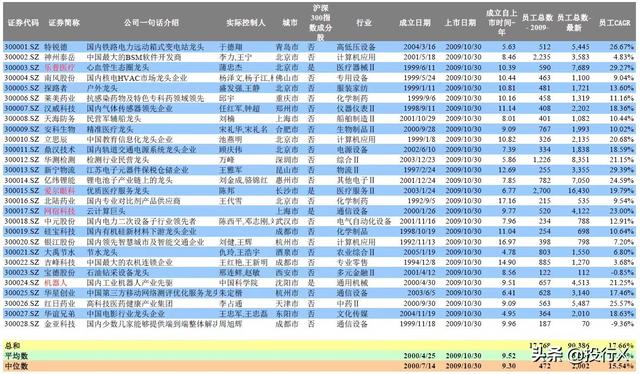
Task: Select cell with code 300001.SZ
Action: point(22,47)
